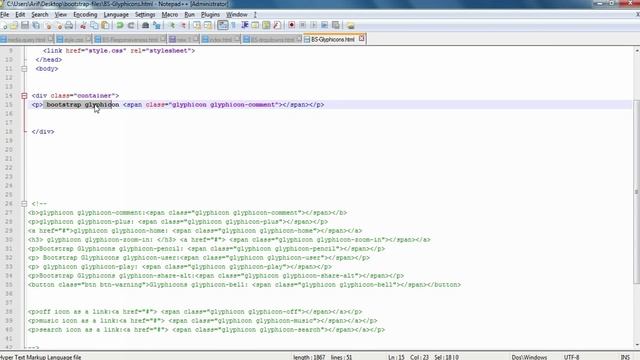Open the Language menu
This screenshot has width=640, height=360.
point(116,15)
